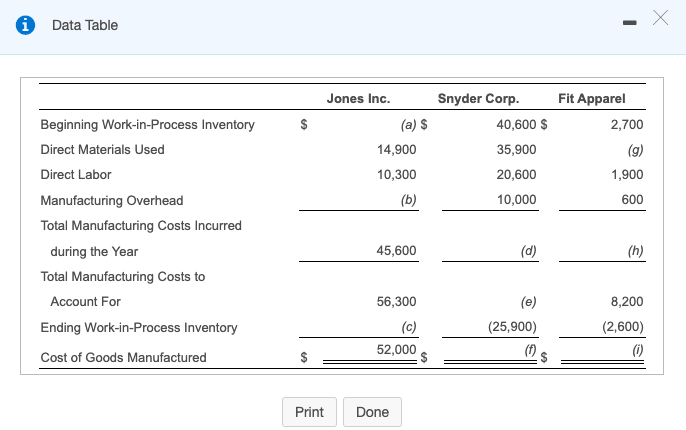The height and width of the screenshot is (430, 686).
Task: Click the 10,000 overhead value
Action: pos(516,199)
